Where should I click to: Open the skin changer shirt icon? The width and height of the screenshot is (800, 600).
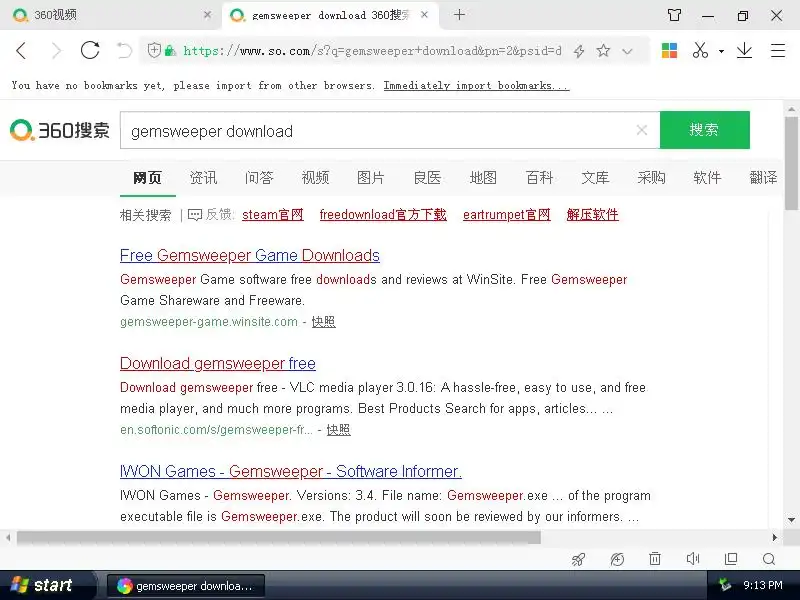pos(674,15)
